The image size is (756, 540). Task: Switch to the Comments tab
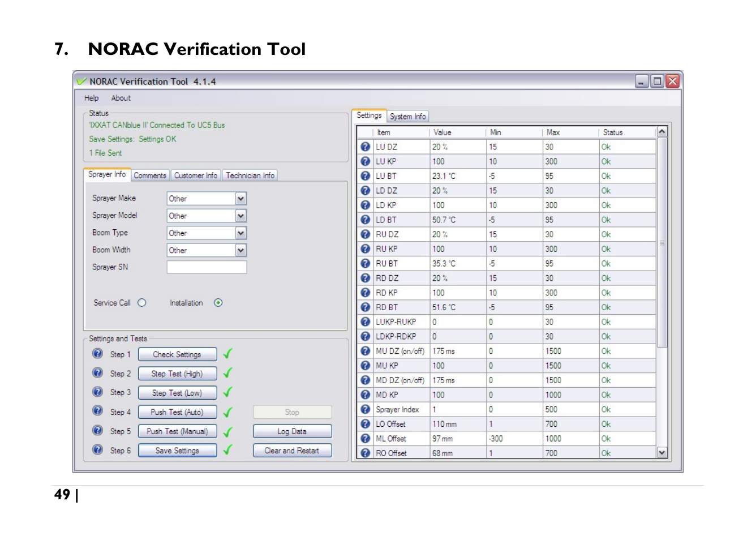150,175
